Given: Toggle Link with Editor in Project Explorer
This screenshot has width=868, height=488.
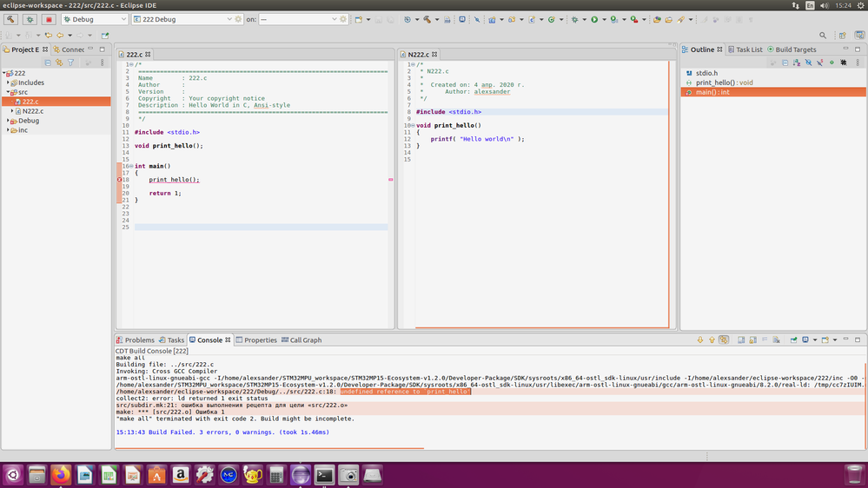Looking at the screenshot, I should click(x=59, y=63).
